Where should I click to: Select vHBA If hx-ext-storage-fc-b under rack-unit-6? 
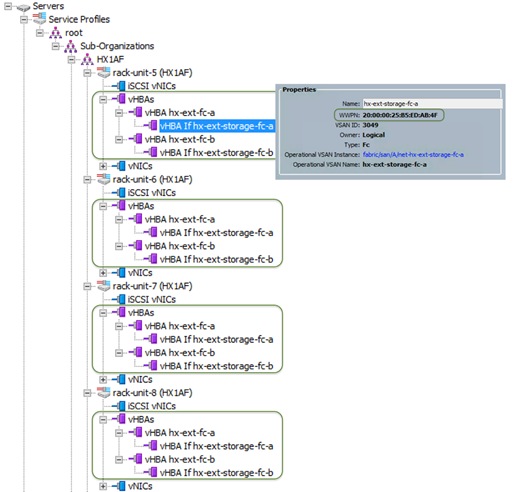217,259
